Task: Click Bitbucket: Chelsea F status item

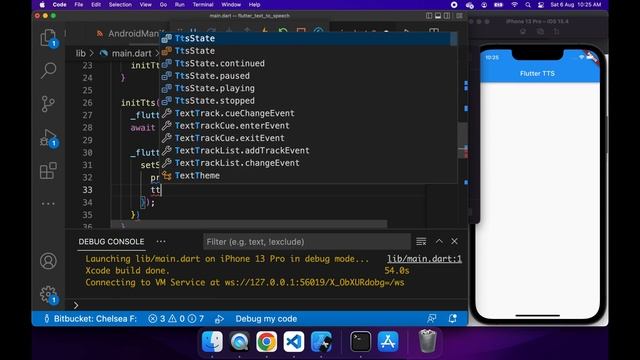Action: (91, 319)
